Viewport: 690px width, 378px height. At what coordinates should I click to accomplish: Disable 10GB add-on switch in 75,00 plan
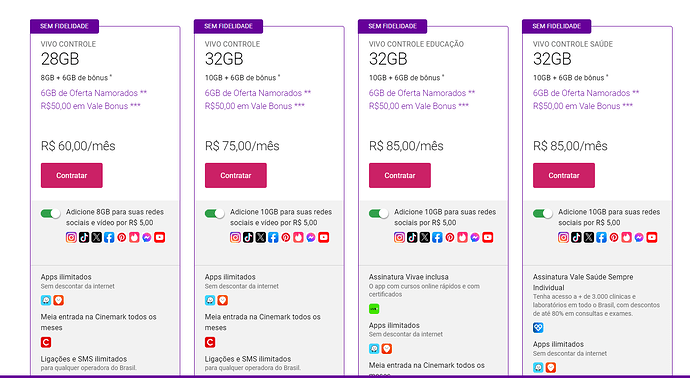tap(215, 214)
